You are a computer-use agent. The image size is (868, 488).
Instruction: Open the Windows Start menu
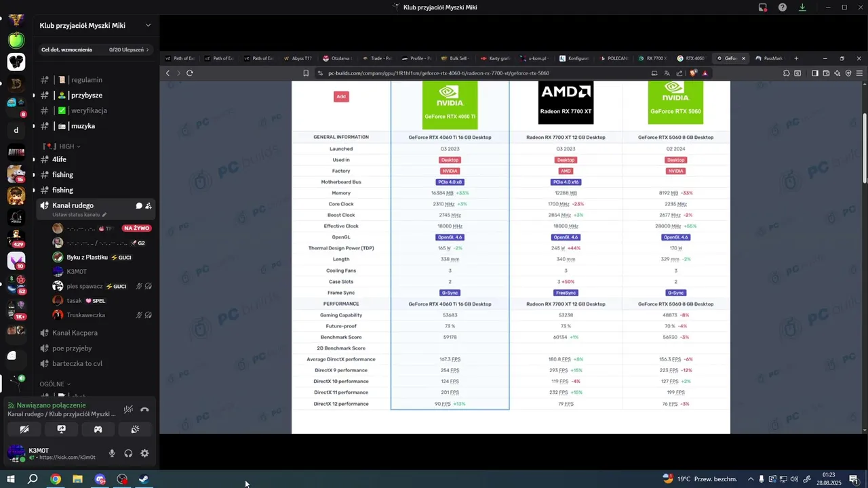(x=11, y=479)
